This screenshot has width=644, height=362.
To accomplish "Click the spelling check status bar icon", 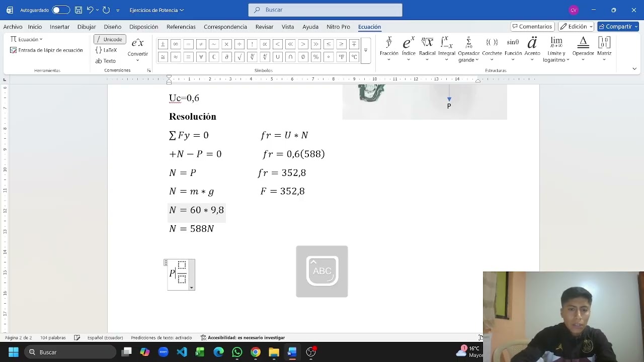I will coord(77,338).
